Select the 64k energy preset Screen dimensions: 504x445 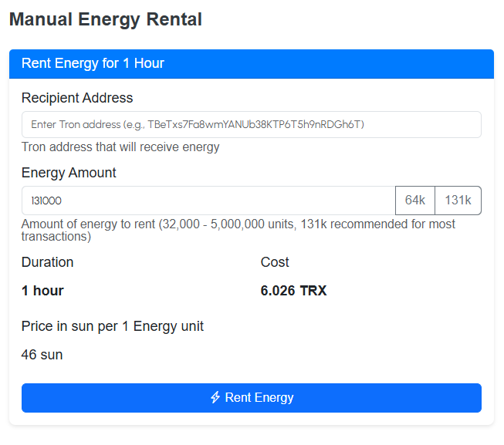coord(415,201)
